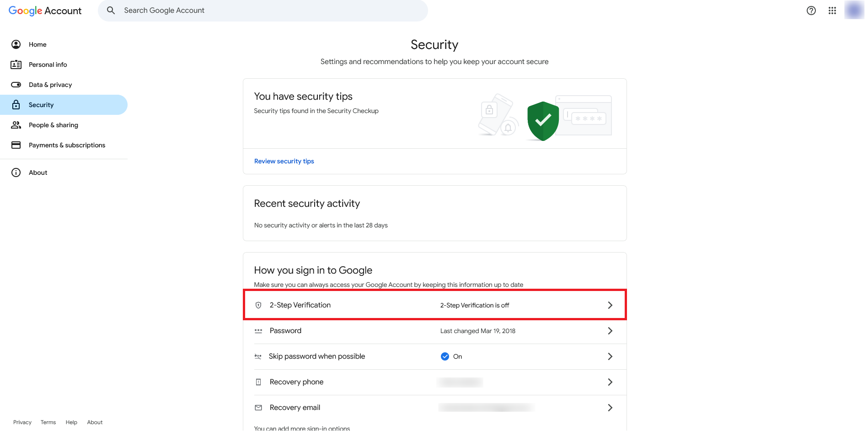Click the search magnifier icon
868x431 pixels.
pyautogui.click(x=111, y=11)
